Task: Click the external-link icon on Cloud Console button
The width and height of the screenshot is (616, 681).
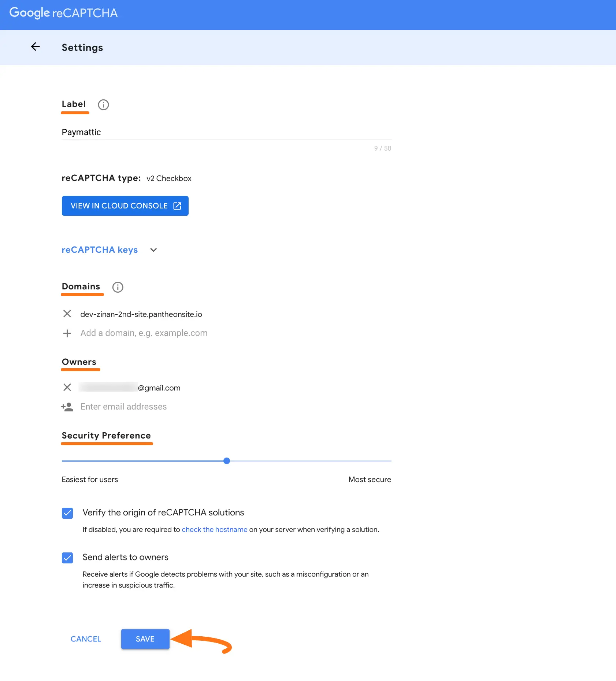Action: [x=177, y=206]
